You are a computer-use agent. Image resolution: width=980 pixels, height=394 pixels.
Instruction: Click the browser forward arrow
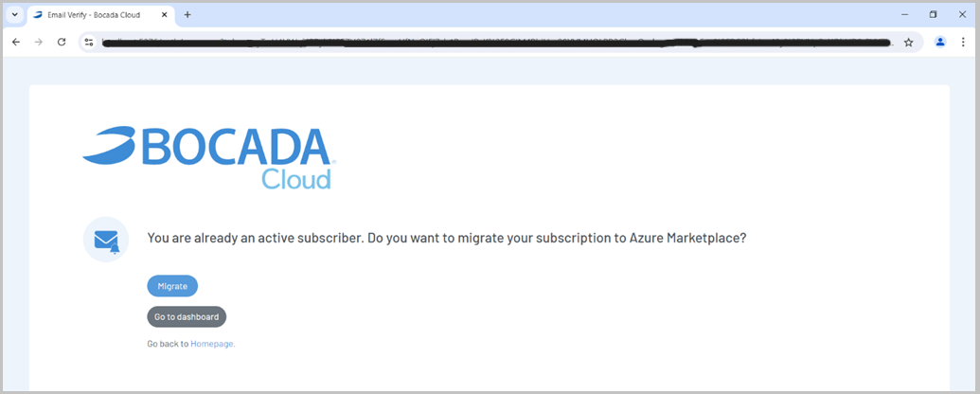(x=39, y=42)
